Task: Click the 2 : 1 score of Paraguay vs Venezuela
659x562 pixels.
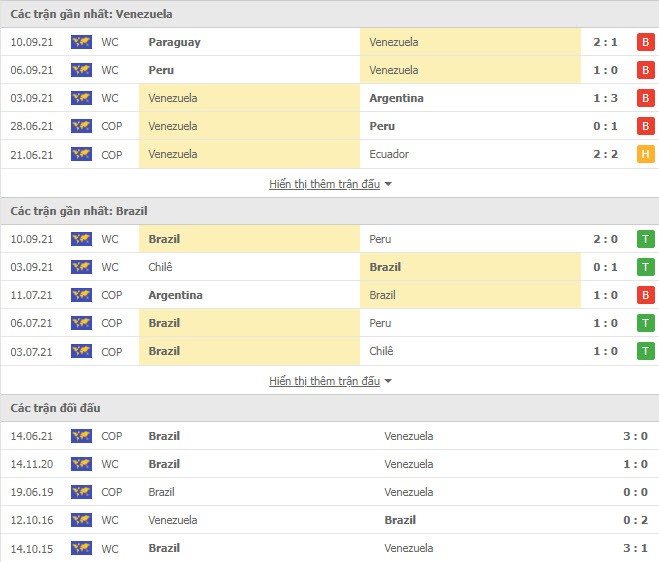Action: click(x=604, y=42)
